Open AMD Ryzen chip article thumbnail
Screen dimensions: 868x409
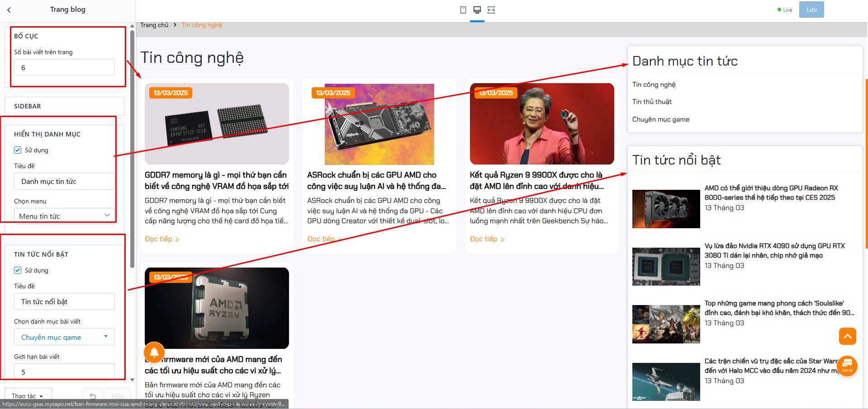217,308
